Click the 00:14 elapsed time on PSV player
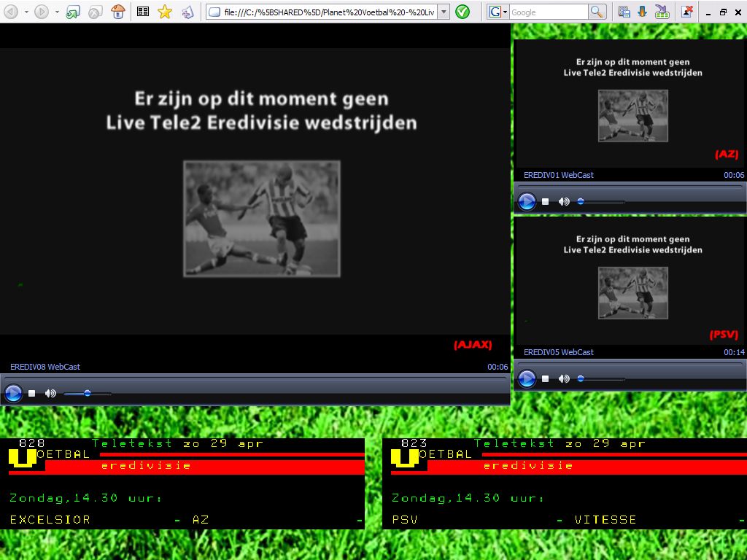Image resolution: width=747 pixels, height=560 pixels. coord(734,352)
